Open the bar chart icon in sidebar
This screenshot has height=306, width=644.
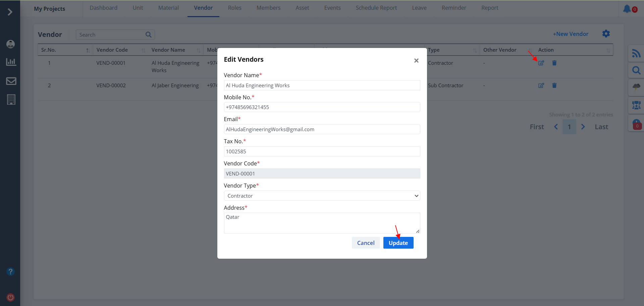click(x=11, y=62)
